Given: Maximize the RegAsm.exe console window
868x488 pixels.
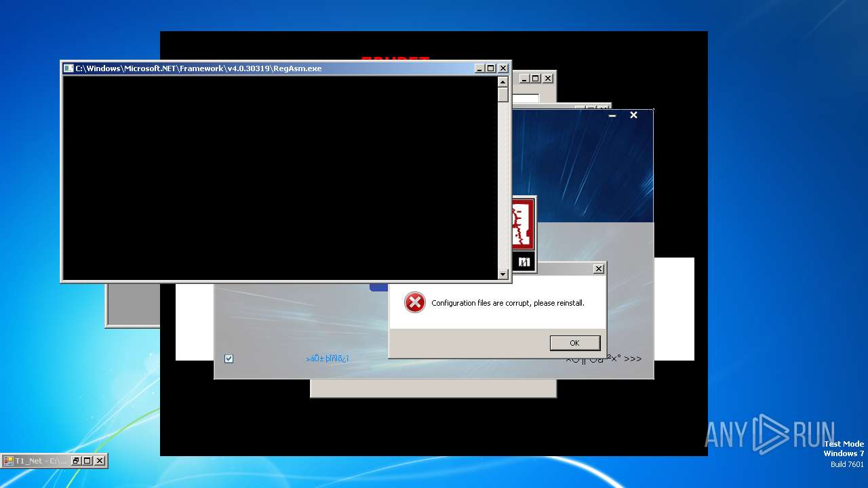Looking at the screenshot, I should 491,68.
